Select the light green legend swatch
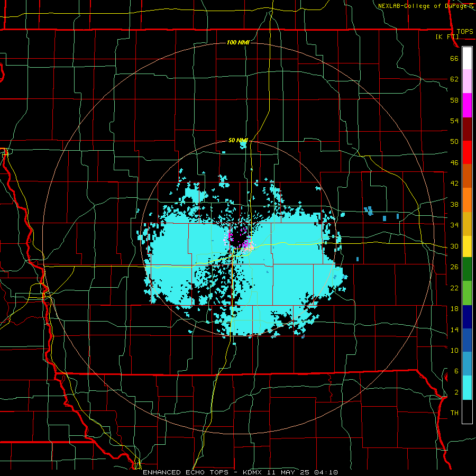Image resolution: width=476 pixels, height=476 pixels. pos(467,293)
